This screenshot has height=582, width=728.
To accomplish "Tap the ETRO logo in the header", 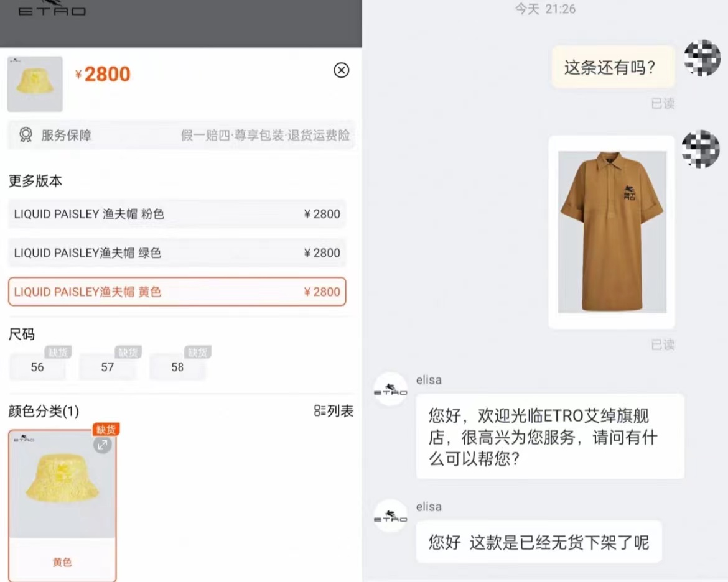I will tap(52, 9).
